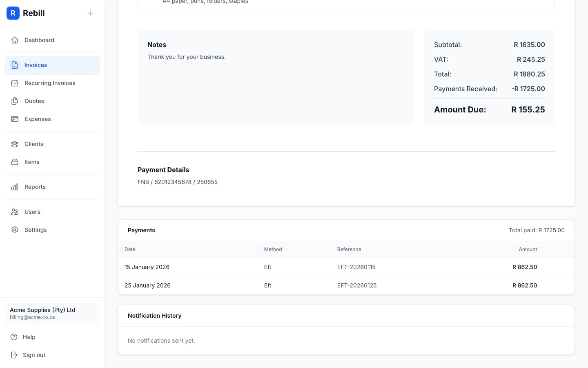
Task: Click the Users icon in the sidebar
Action: tap(15, 212)
